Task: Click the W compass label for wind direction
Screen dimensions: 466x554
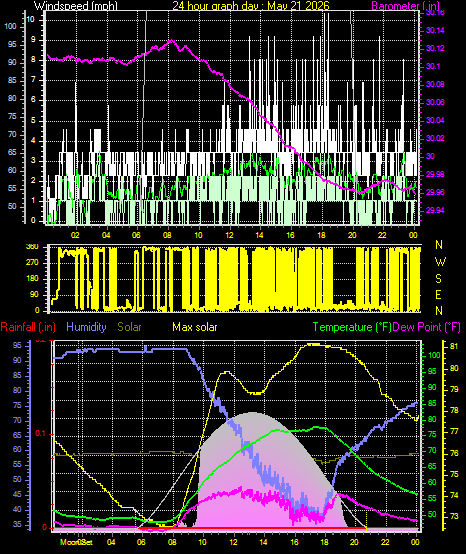Action: tap(440, 262)
